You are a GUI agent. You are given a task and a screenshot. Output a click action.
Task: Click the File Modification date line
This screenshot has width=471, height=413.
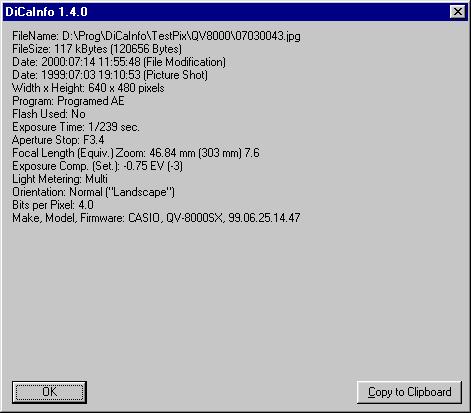point(119,62)
